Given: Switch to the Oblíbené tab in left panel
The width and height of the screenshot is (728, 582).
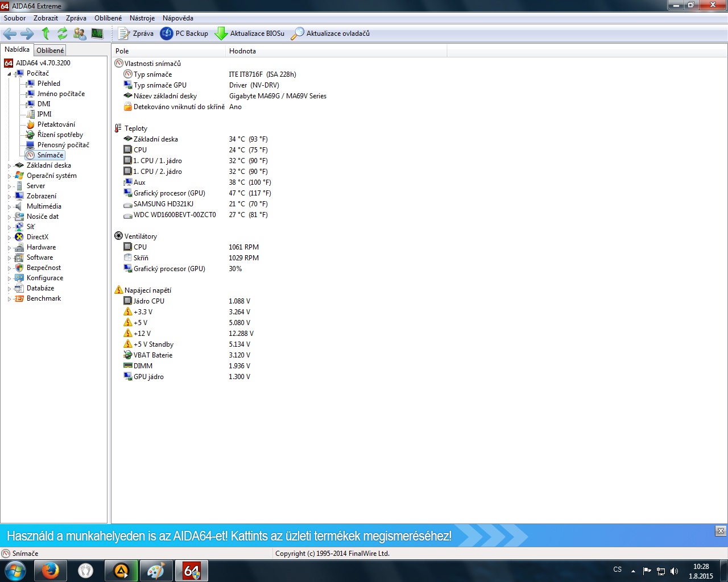Looking at the screenshot, I should (x=50, y=51).
